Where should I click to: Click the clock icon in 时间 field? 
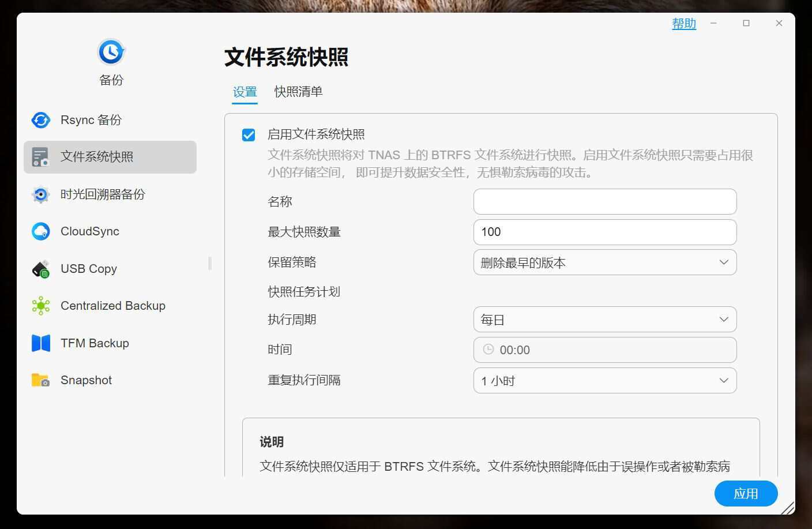(x=488, y=350)
